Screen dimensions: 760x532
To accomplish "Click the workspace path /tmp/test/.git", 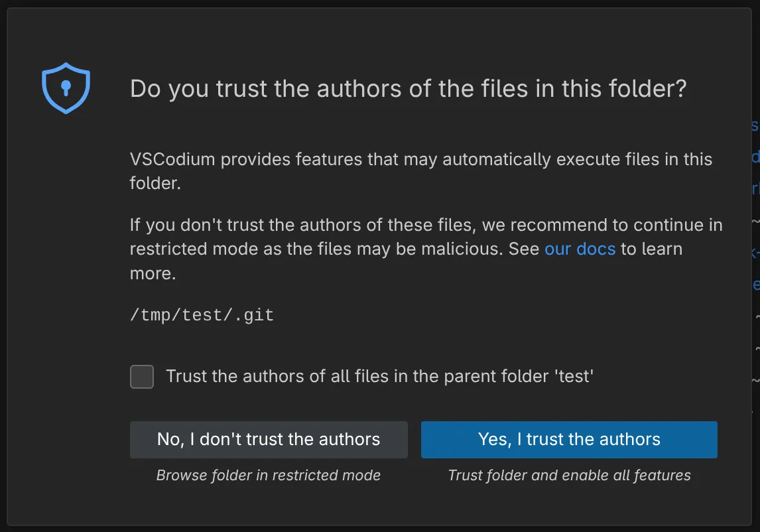I will (x=201, y=314).
